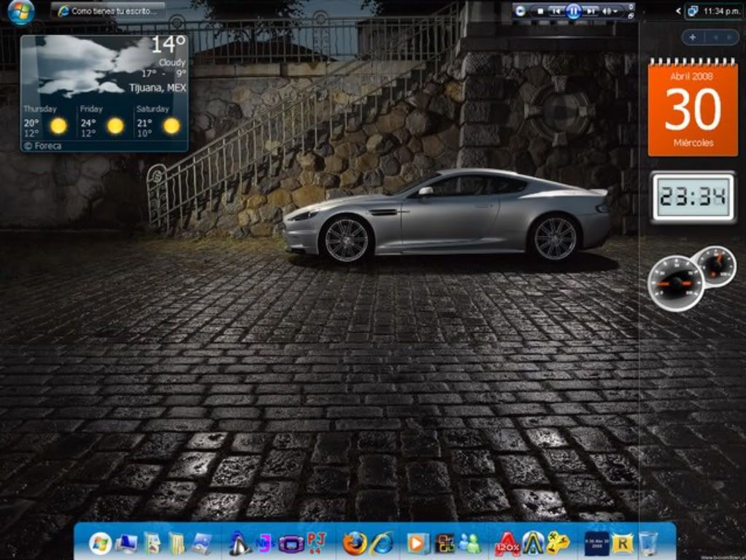Launch the purple Game Boy Advance emulator icon
The image size is (746, 560).
pyautogui.click(x=291, y=544)
